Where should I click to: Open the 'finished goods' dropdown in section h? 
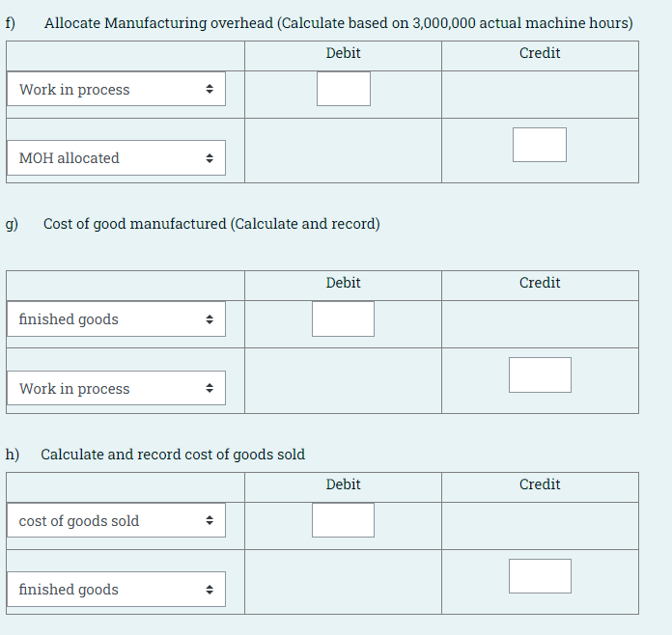click(x=116, y=589)
